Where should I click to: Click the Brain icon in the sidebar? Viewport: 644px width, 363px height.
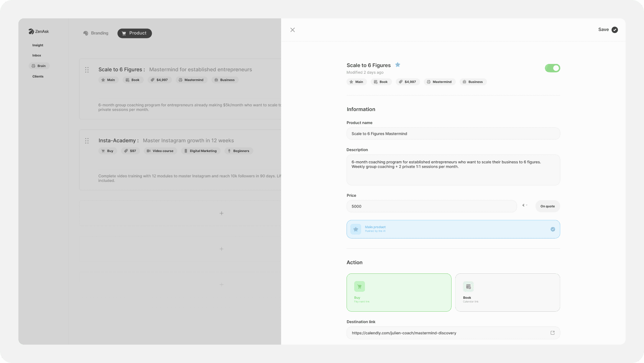[x=33, y=66]
